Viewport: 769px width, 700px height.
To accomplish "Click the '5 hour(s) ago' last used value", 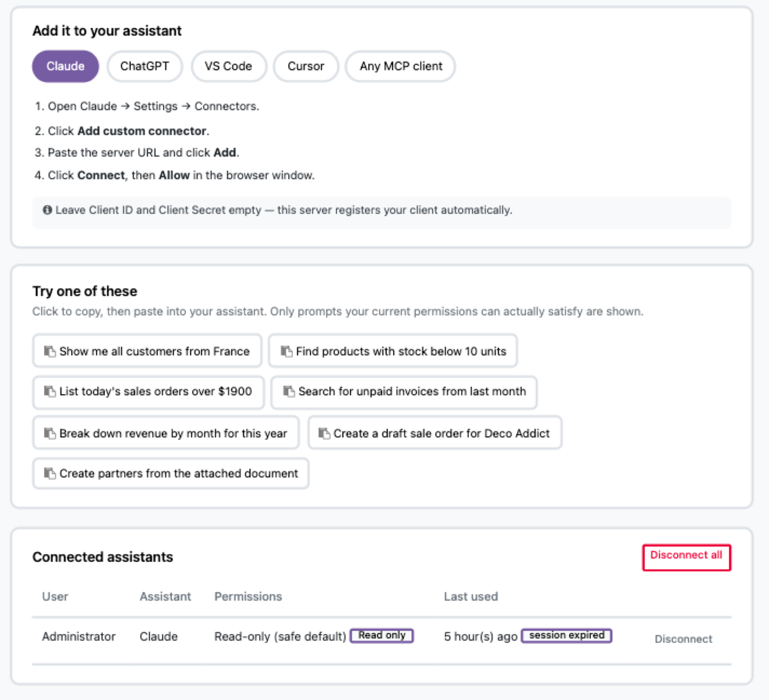I will click(481, 637).
